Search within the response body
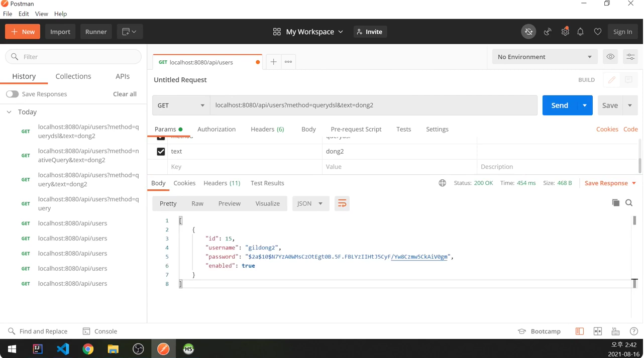 (x=629, y=203)
